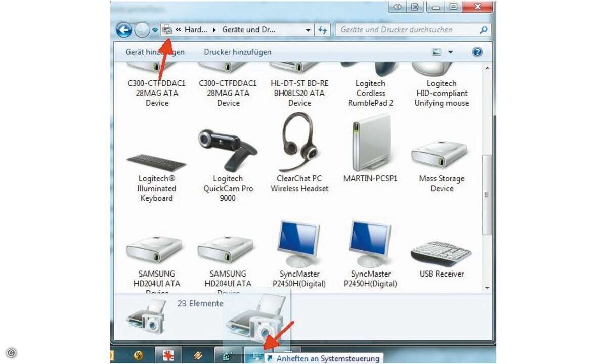This screenshot has height=364, width=607.
Task: Select the Logitech QuickCam Pro 9000 webcam
Action: coord(228,150)
